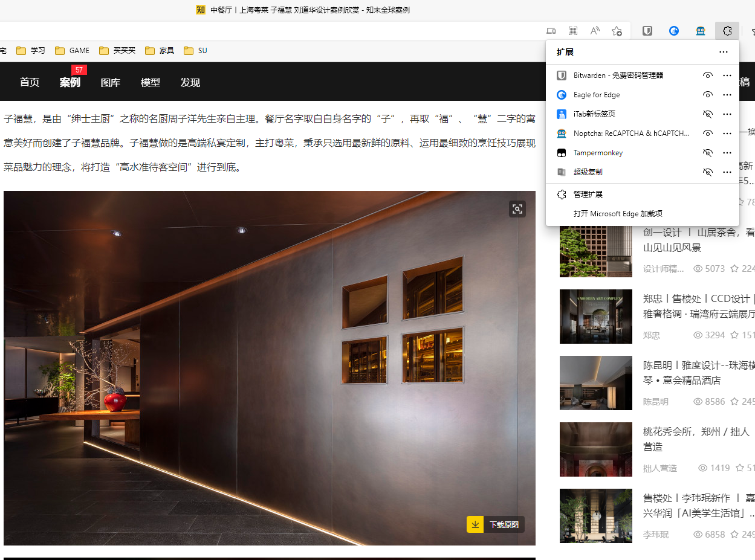Open the 家具 bookmarks folder
Screen dimensions: 755x560
pyautogui.click(x=160, y=51)
